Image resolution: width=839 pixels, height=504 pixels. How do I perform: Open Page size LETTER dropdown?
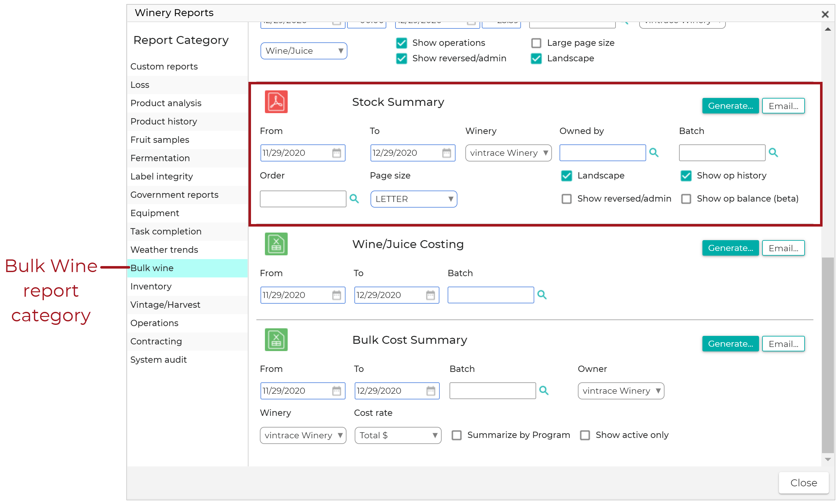click(414, 199)
